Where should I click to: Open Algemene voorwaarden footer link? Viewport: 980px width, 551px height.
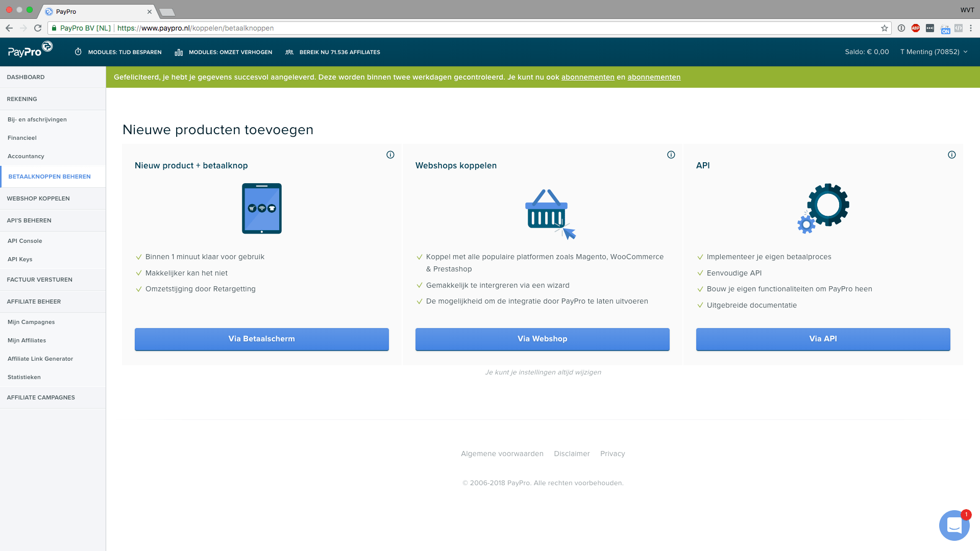502,454
